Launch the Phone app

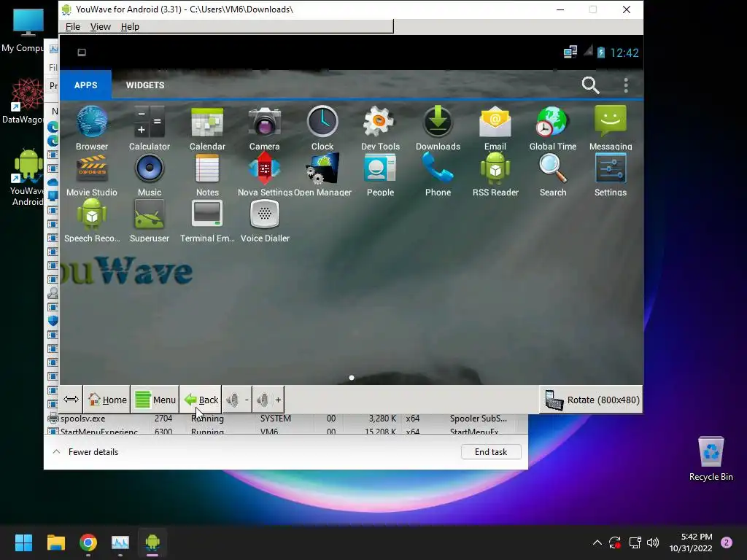click(438, 174)
